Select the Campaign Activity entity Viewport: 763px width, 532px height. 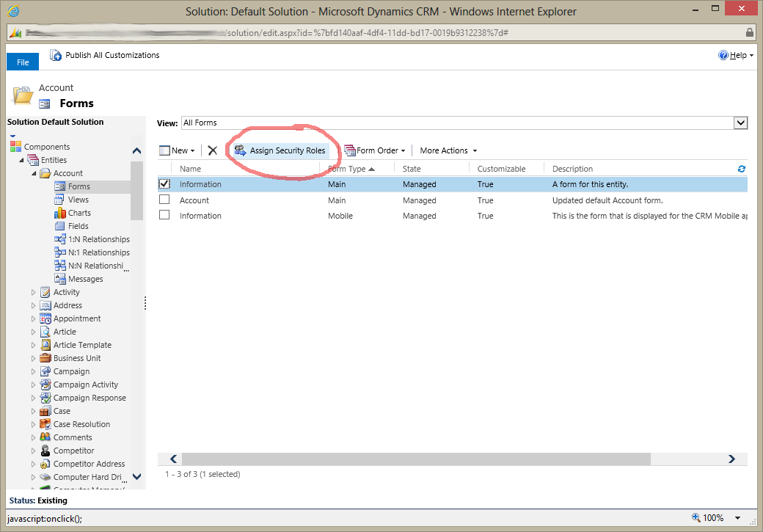(x=86, y=385)
